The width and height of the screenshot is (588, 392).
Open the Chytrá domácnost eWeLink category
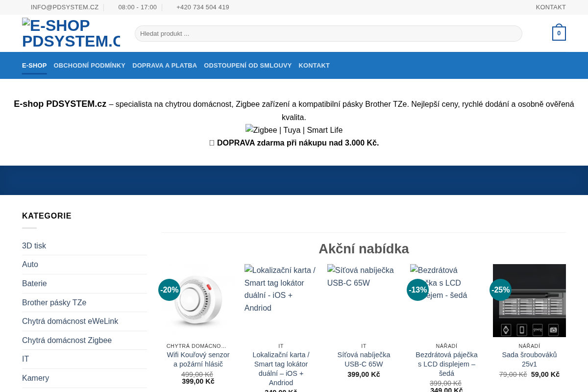pyautogui.click(x=70, y=321)
